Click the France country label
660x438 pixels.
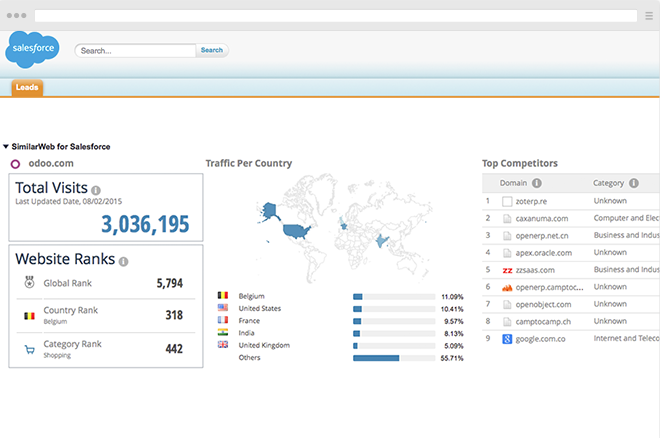point(249,321)
